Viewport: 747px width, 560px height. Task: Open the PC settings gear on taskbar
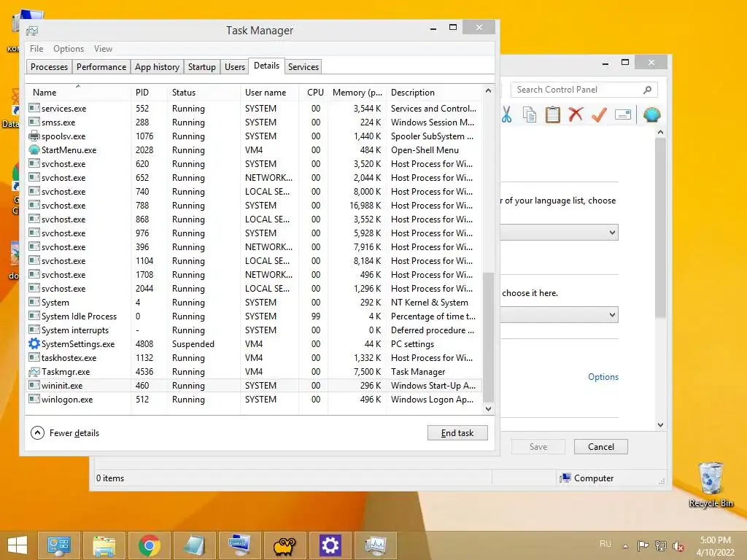click(330, 545)
